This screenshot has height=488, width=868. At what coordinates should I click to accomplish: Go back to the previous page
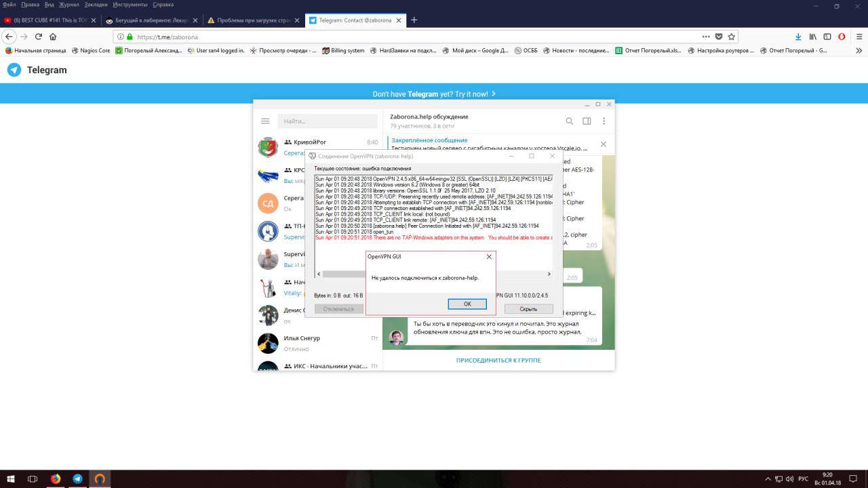point(9,37)
